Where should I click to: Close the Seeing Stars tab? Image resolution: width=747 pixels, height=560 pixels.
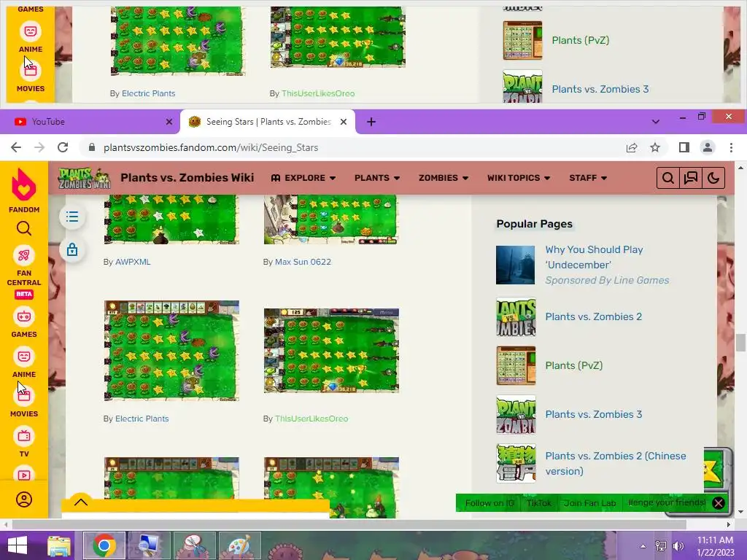pos(343,122)
